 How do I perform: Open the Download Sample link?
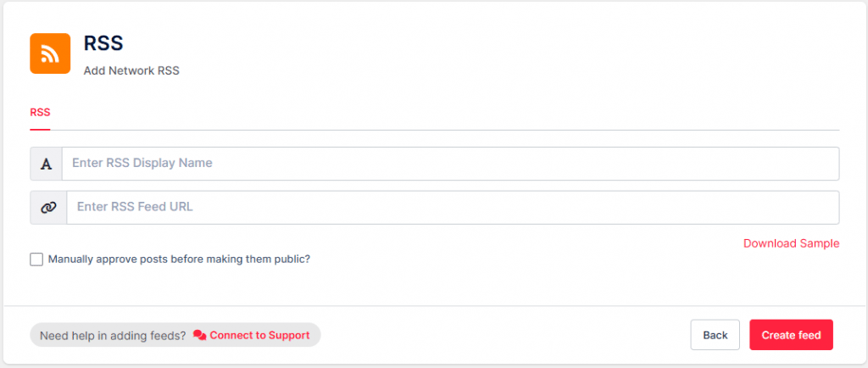pyautogui.click(x=791, y=243)
